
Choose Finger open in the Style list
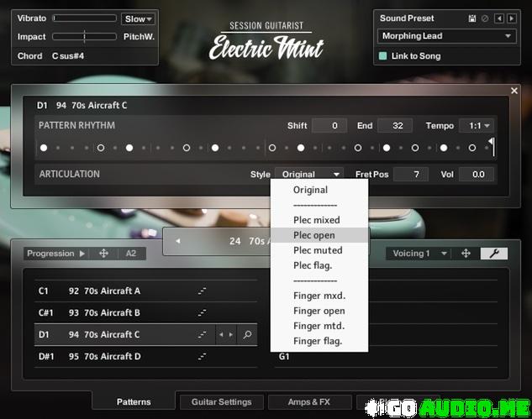pos(319,311)
